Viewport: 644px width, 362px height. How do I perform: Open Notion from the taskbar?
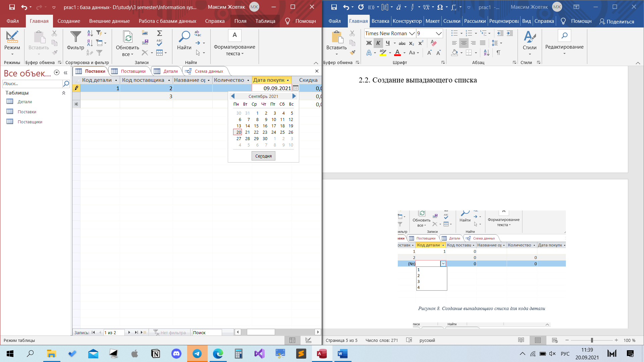coord(156,354)
